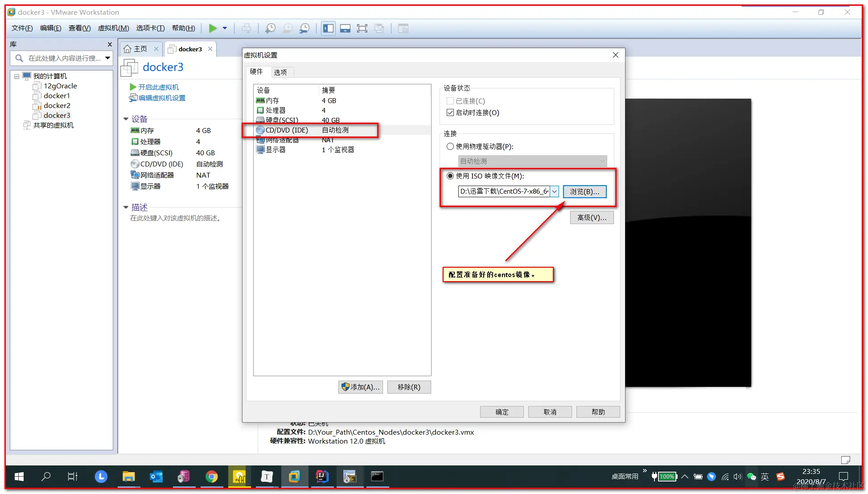The width and height of the screenshot is (868, 494).
Task: Click the library search input field
Action: click(x=64, y=58)
